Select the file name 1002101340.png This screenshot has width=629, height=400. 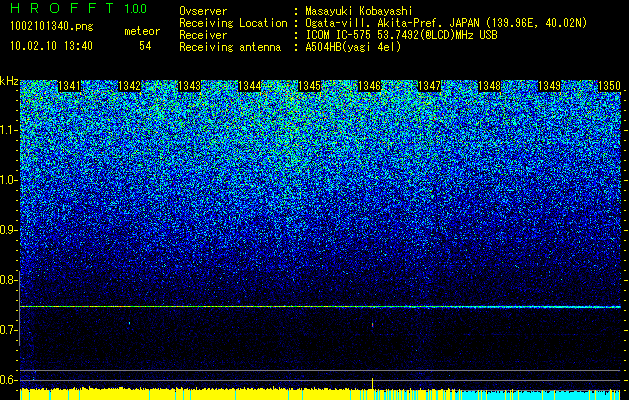point(52,27)
